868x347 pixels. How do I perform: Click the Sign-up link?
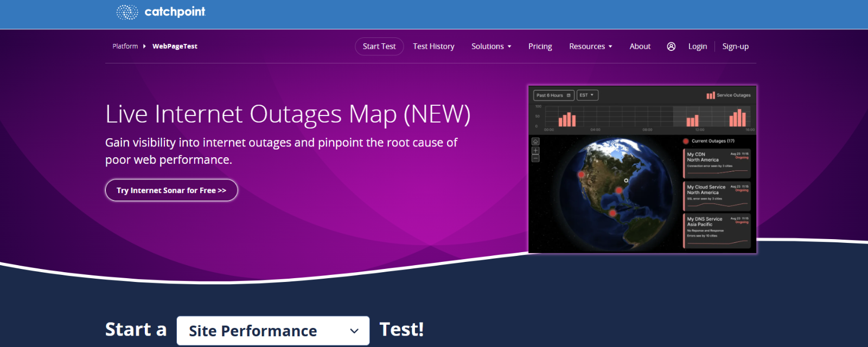pyautogui.click(x=736, y=47)
